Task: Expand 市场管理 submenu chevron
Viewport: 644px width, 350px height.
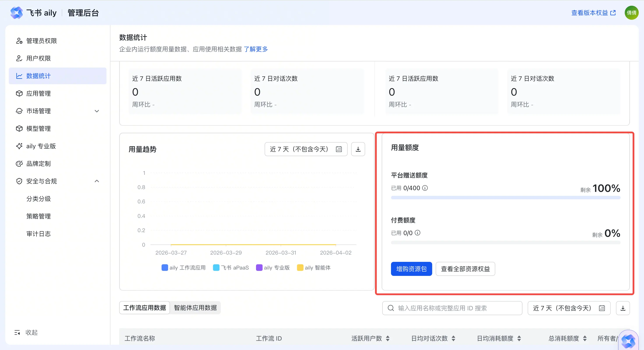Action: [97, 111]
